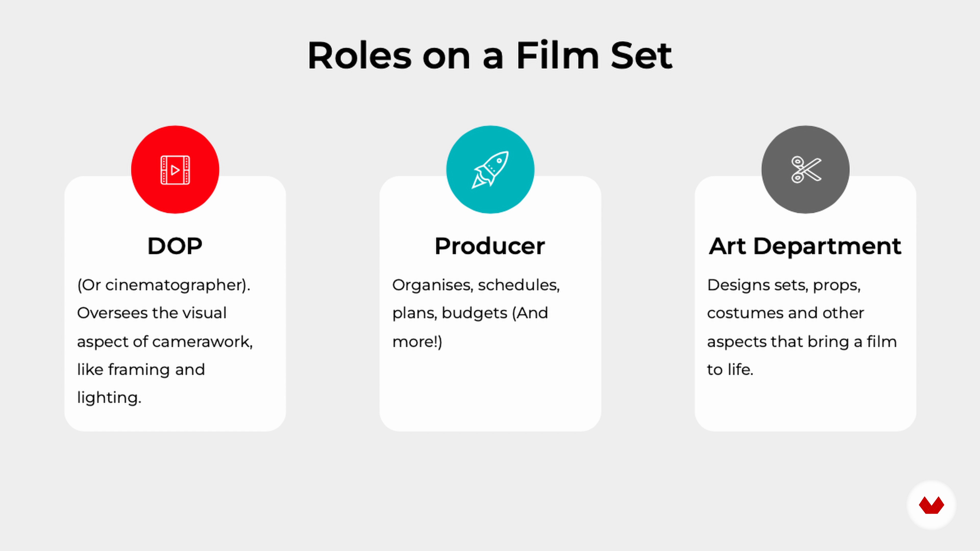Click the teal rocket icon
Screen dimensions: 980x551
coord(490,170)
